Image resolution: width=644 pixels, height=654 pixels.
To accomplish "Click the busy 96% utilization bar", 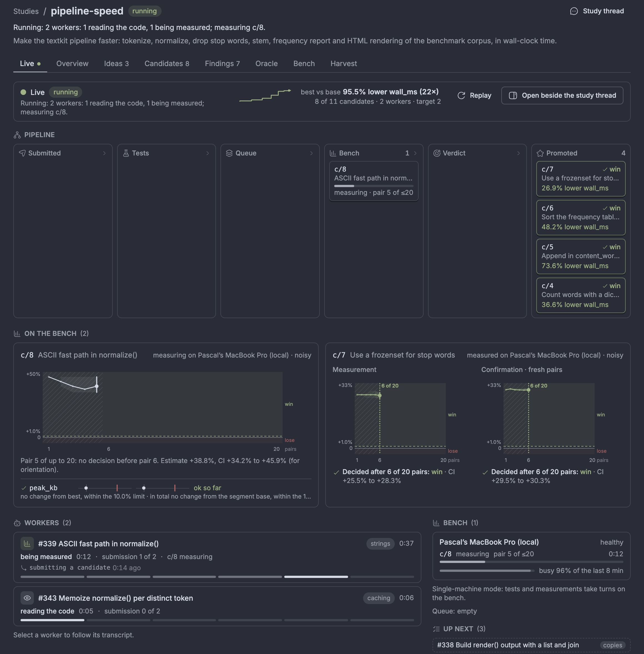I will [x=487, y=571].
